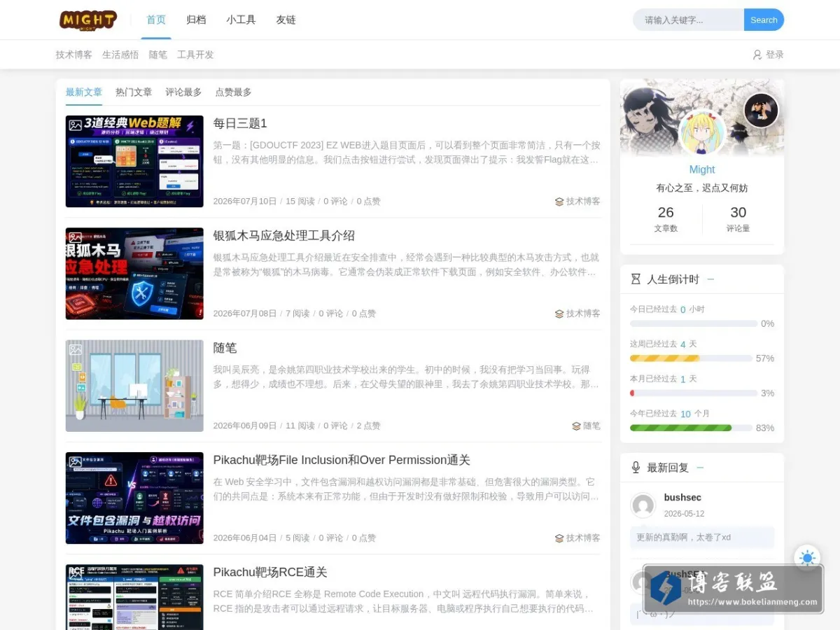
Task: Click the microphone icon of 最新回复
Action: click(x=636, y=468)
